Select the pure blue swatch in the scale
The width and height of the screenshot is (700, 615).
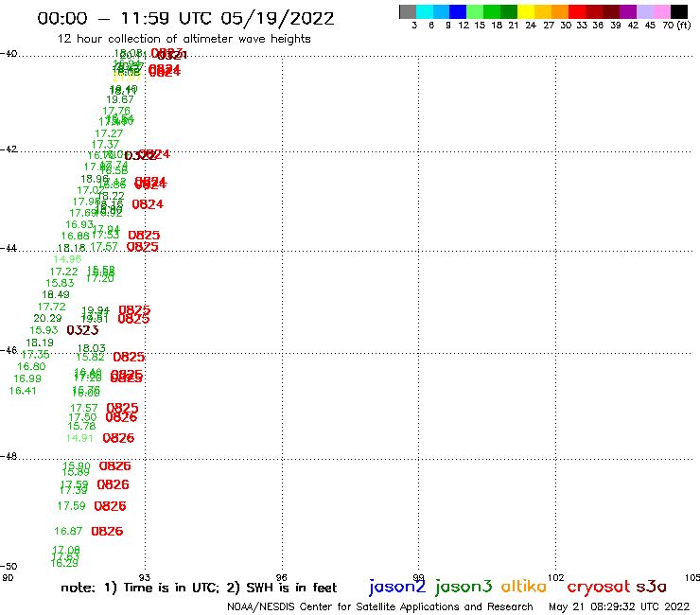[x=458, y=12]
